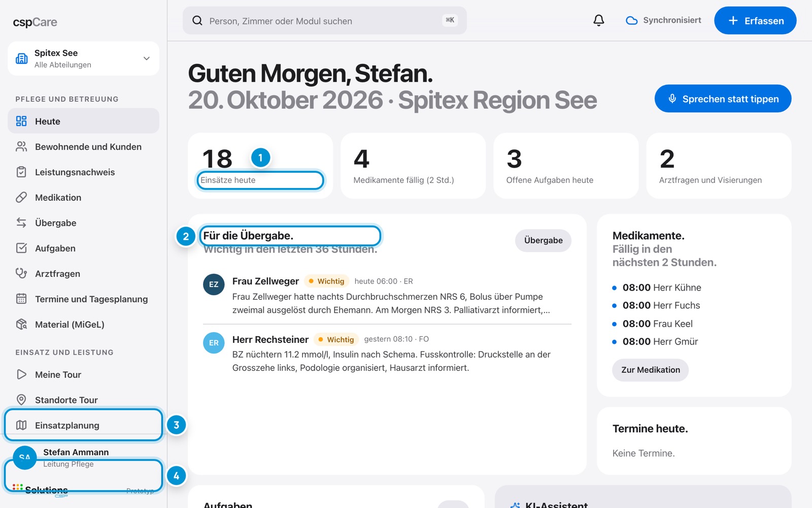Click the Aufgaben checkbox icon
Screen dimensions: 812x508
(x=21, y=248)
